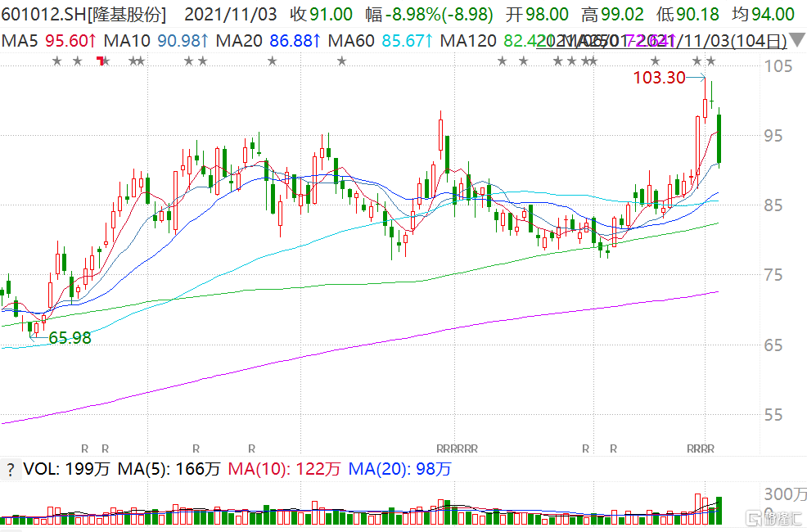Viewport: 807px width, 532px height.
Task: Click the VOL: 199万 volume label
Action: [x=66, y=469]
